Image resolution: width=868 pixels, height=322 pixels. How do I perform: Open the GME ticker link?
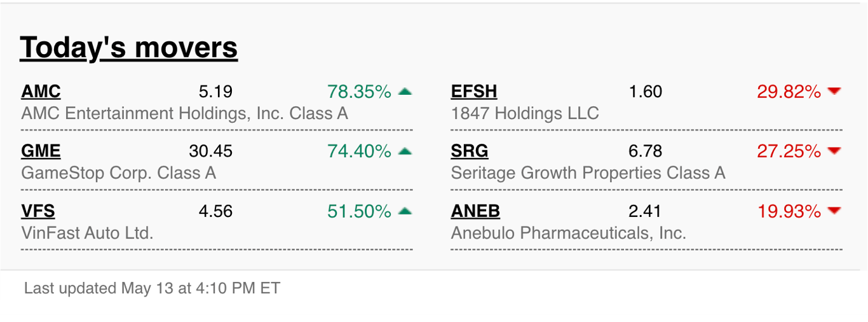(x=41, y=151)
